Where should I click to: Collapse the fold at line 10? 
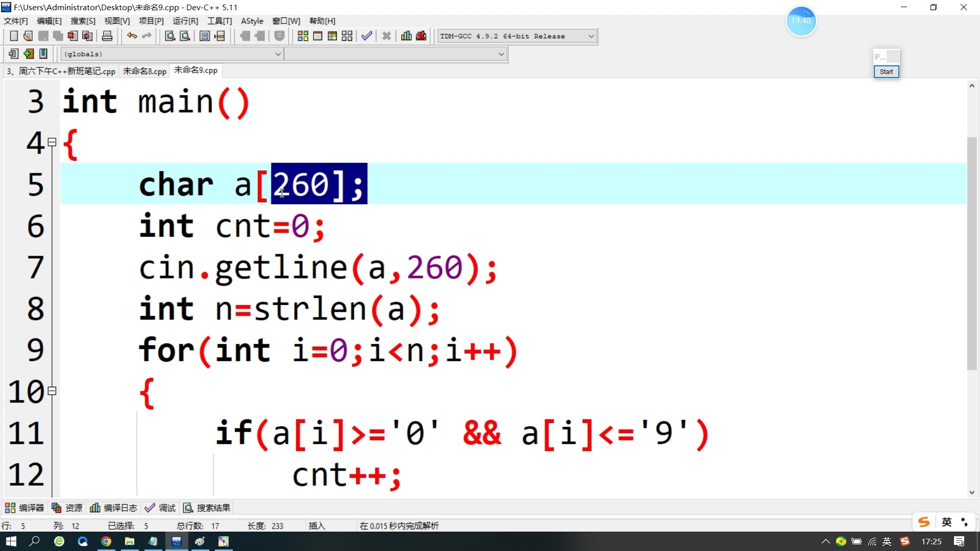52,391
